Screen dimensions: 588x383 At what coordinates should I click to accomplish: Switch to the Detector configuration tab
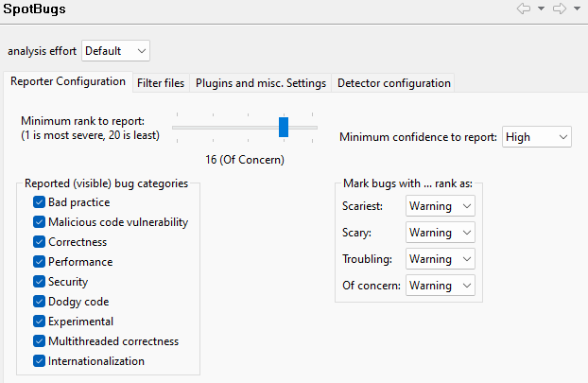pos(394,83)
